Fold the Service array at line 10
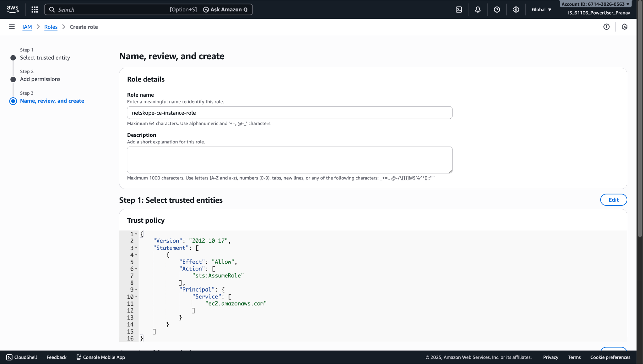The image size is (643, 364). coord(136,297)
